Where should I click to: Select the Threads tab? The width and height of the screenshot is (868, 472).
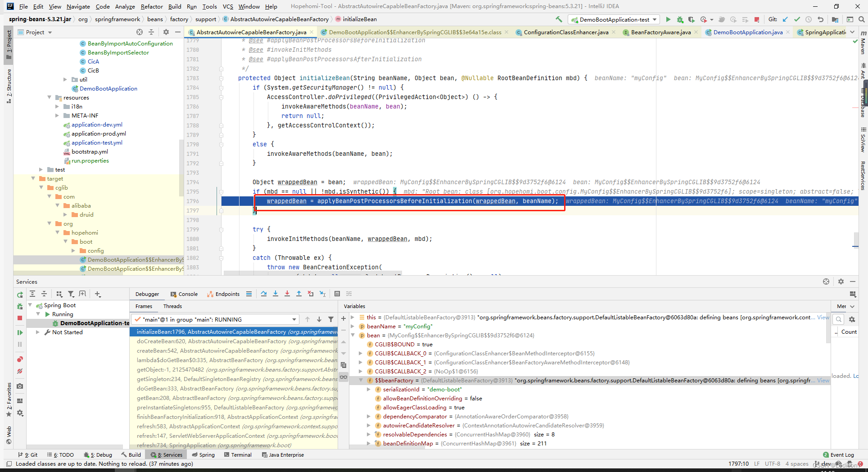(172, 306)
